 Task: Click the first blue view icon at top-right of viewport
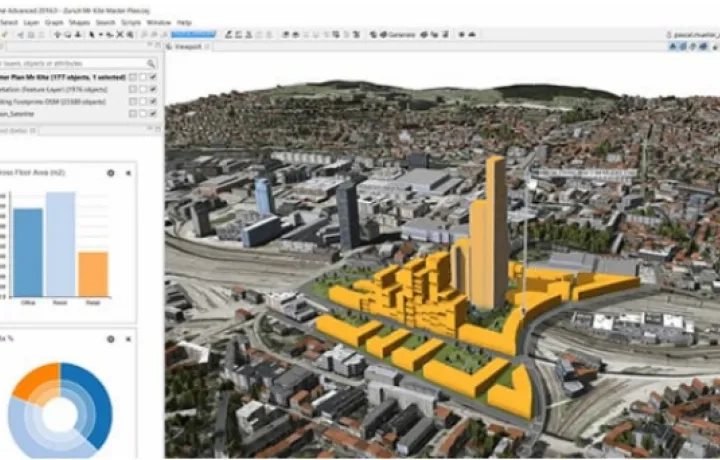pos(673,46)
